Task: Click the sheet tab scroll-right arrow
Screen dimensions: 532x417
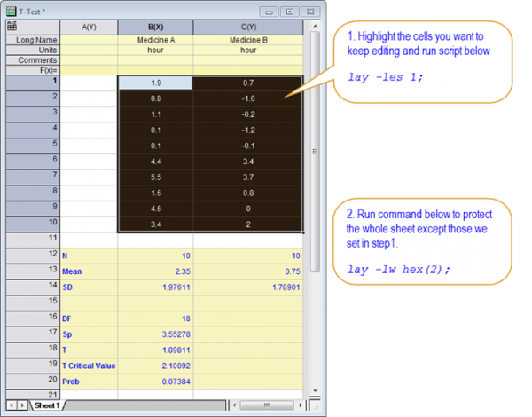Action: tap(23, 405)
